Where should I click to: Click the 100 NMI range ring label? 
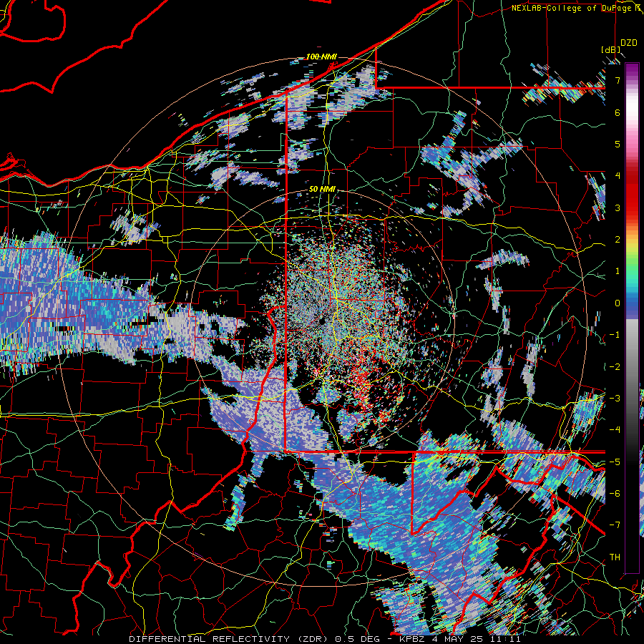click(321, 57)
